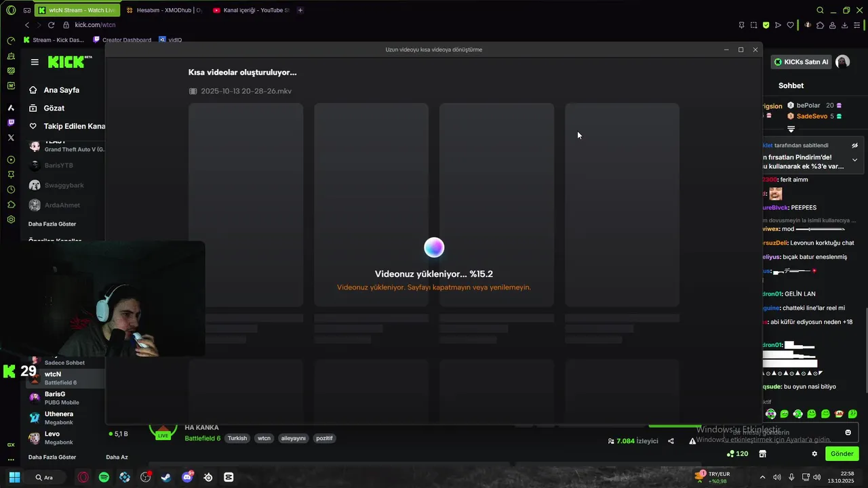Open browser extensions cube icon

pos(821,25)
